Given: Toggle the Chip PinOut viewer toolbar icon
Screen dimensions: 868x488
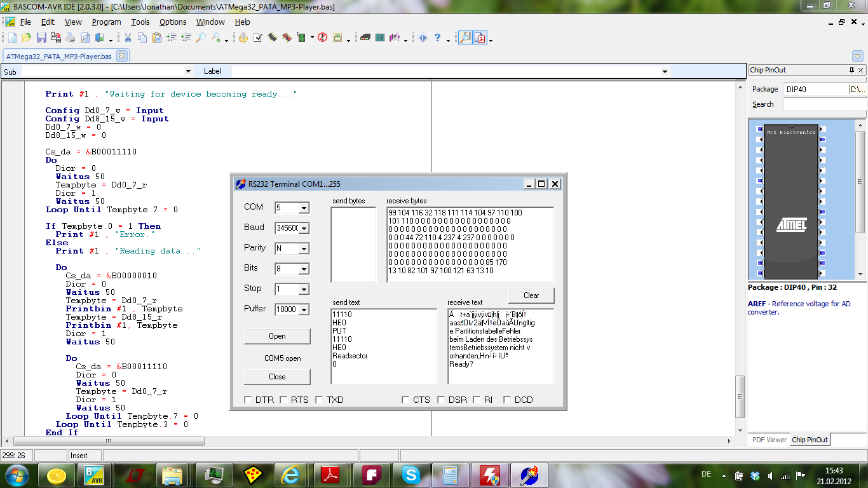Looking at the screenshot, I should pos(466,38).
